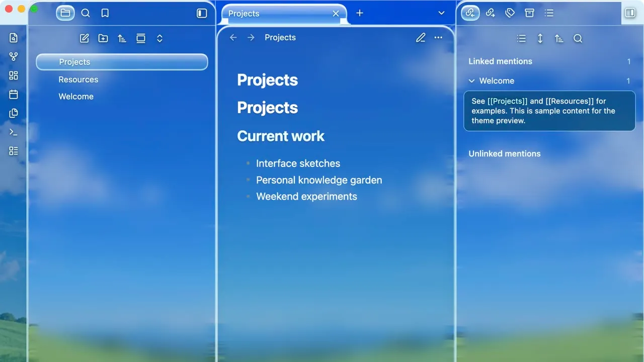Open the graph view from the ribbon
Viewport: 644px width, 362px height.
[14, 57]
